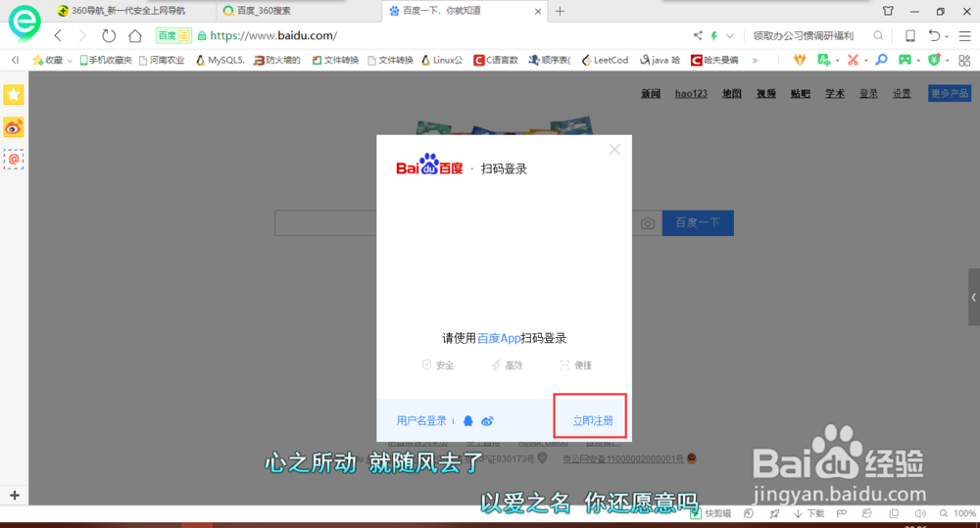Open the skin changer shirt icon

tap(888, 11)
